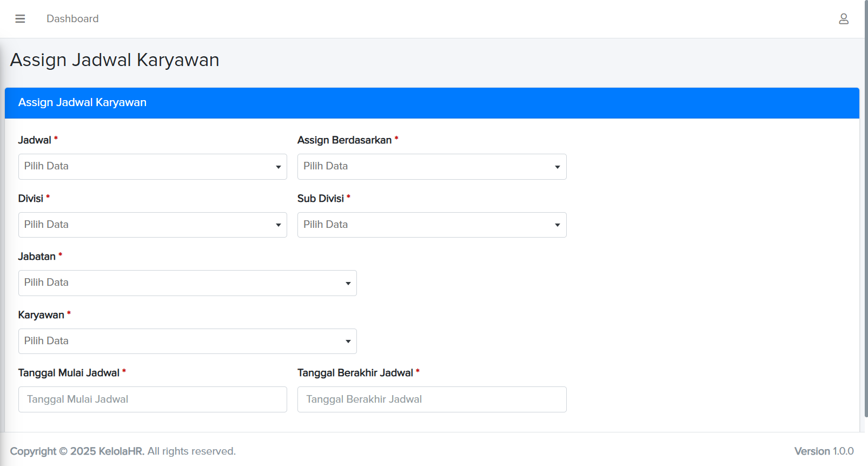Click the Karyawan field label
868x466 pixels.
pyautogui.click(x=41, y=315)
